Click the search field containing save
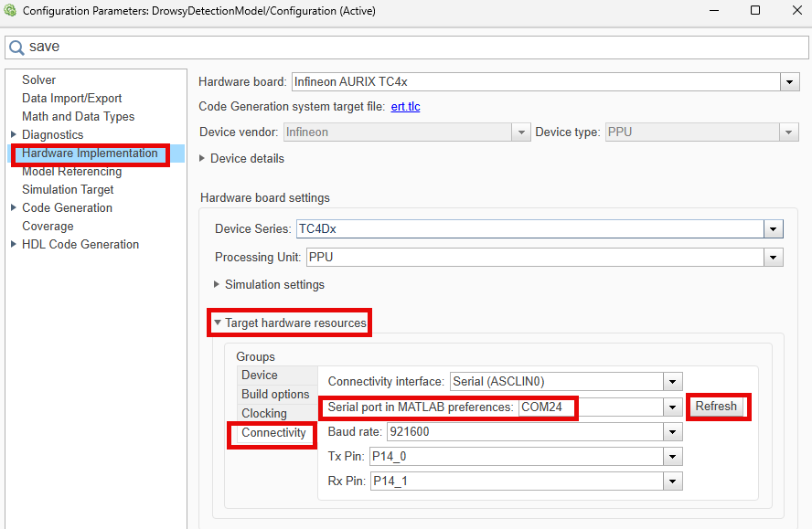Viewport: 812px width, 529px height. point(407,48)
